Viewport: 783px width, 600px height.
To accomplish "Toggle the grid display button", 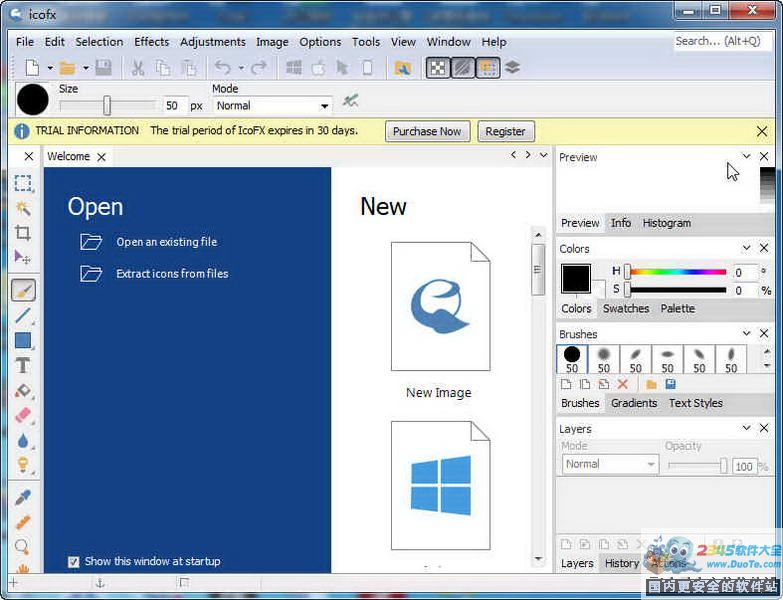I will click(488, 68).
